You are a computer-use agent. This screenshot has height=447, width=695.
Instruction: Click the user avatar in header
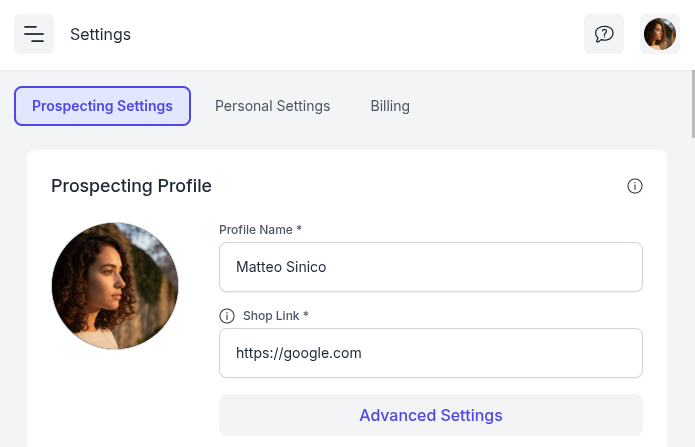pos(660,34)
